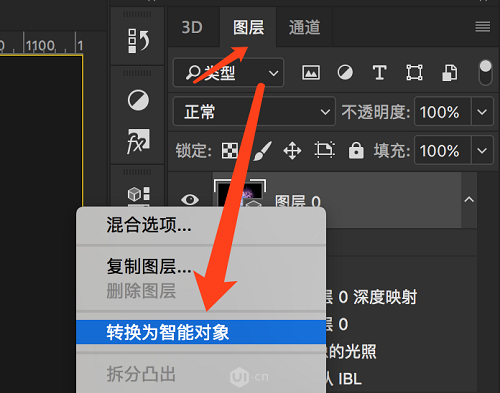
Task: Expand the 不透明度 opacity slider arrow
Action: 482,112
